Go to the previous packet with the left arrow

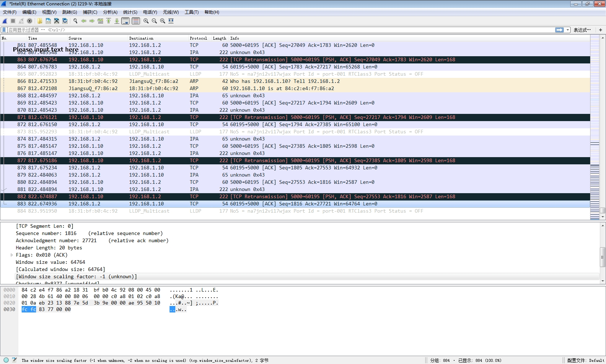coord(84,21)
